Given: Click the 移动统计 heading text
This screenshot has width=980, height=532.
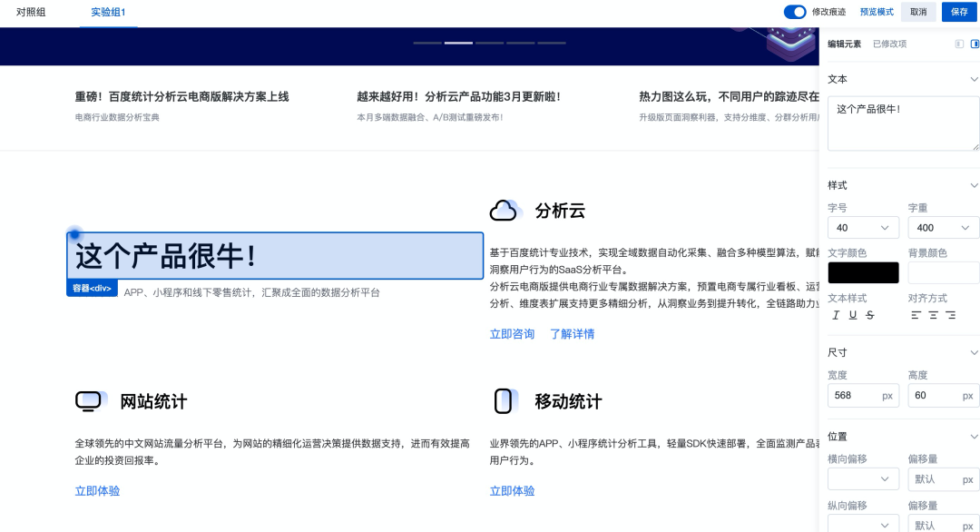Looking at the screenshot, I should [x=568, y=401].
